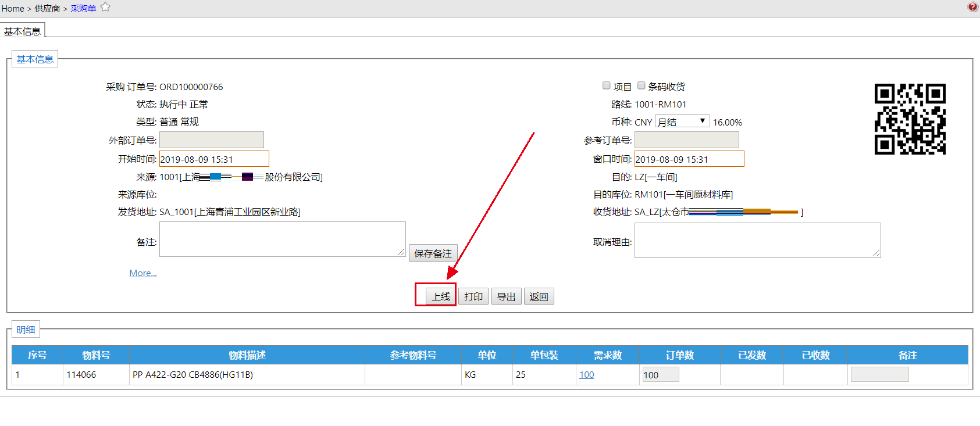Click the 基本信息 fieldset legend
The width and height of the screenshot is (980, 426).
click(x=35, y=59)
